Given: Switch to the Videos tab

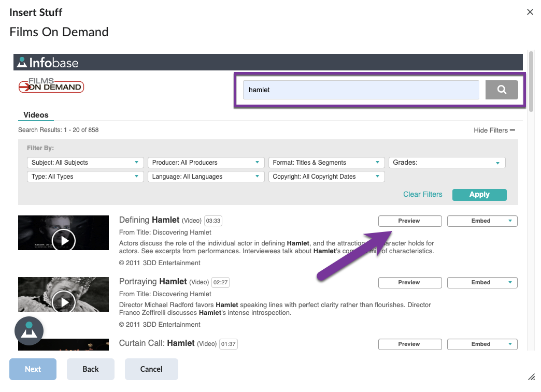Looking at the screenshot, I should pos(36,114).
